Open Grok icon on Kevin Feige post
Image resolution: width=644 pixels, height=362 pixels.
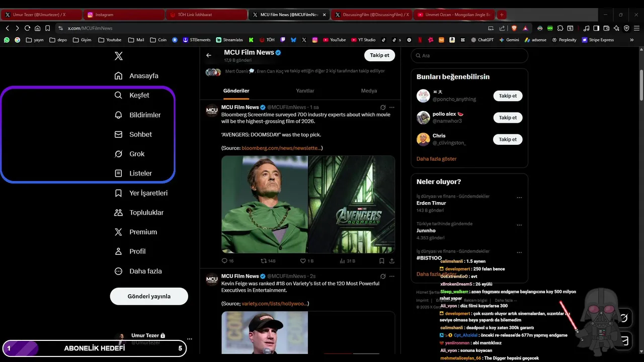[x=383, y=276]
